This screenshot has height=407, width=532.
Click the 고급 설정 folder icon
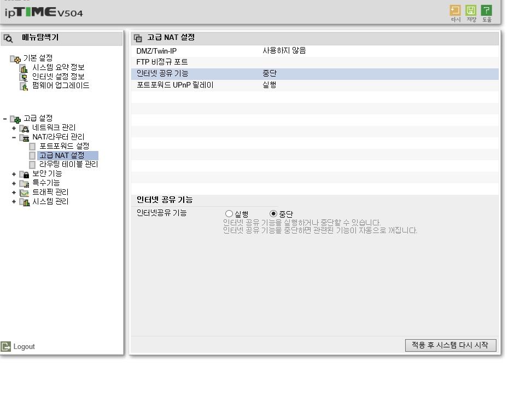click(x=15, y=119)
